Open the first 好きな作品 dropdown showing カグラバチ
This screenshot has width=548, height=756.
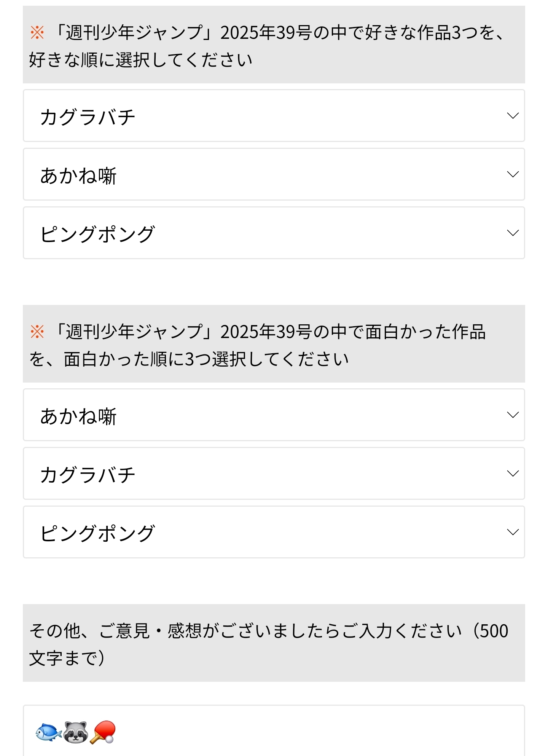[x=266, y=116]
